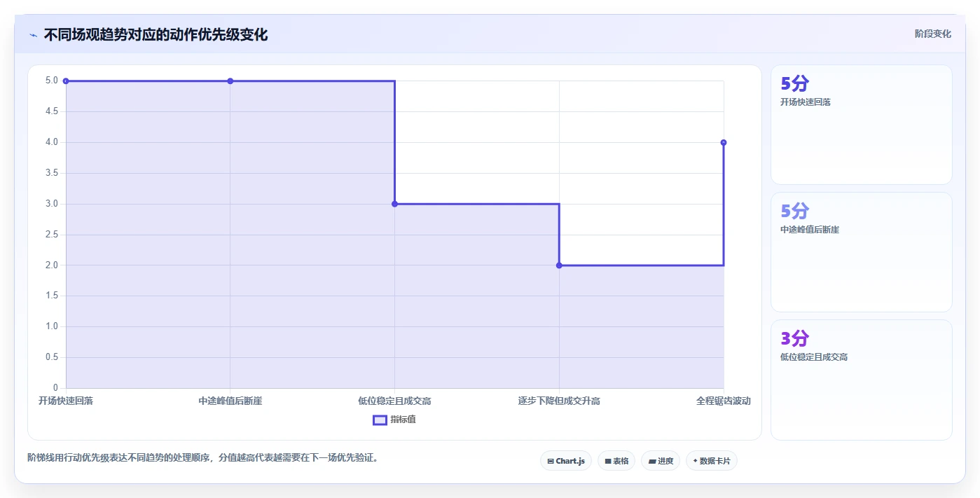Click the y-axis value 2.5

(52, 235)
